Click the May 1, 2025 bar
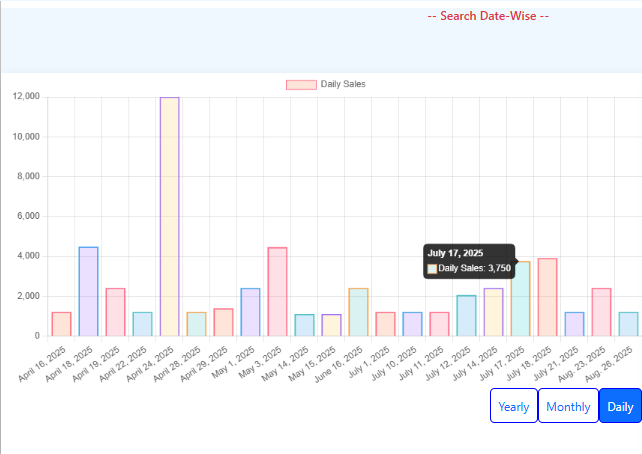Image resolution: width=642 pixels, height=454 pixels. tap(250, 312)
